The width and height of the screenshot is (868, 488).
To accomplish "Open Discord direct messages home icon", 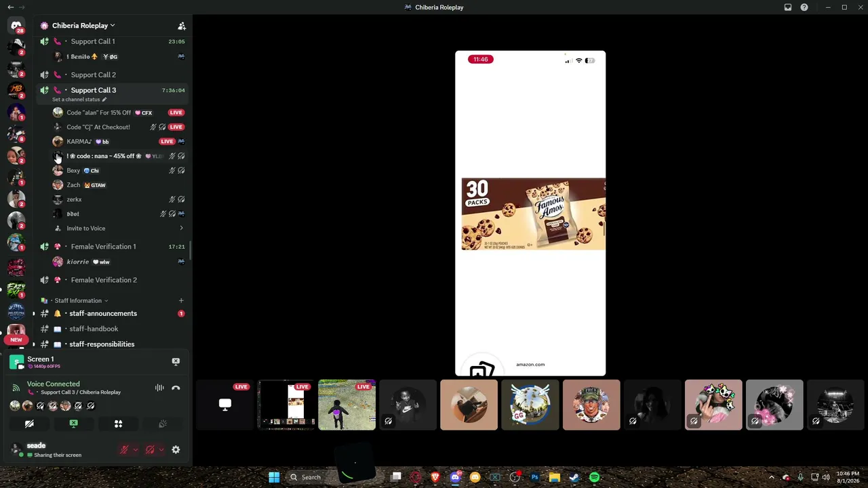I will pos(16,26).
